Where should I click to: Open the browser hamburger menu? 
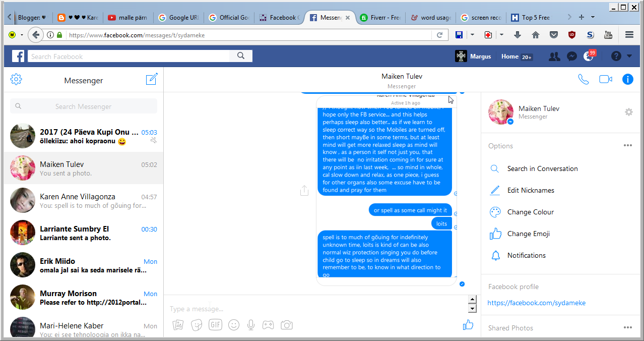tap(629, 35)
